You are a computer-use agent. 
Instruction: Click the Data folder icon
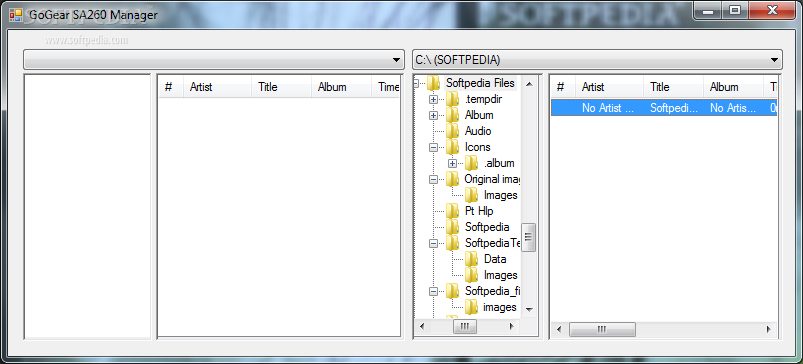pyautogui.click(x=472, y=259)
